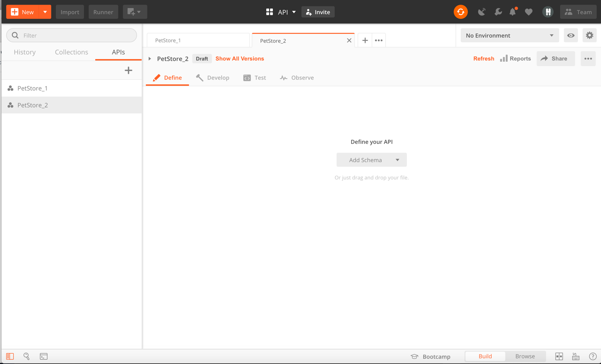Open keyboard shortcuts icon

[x=576, y=357]
